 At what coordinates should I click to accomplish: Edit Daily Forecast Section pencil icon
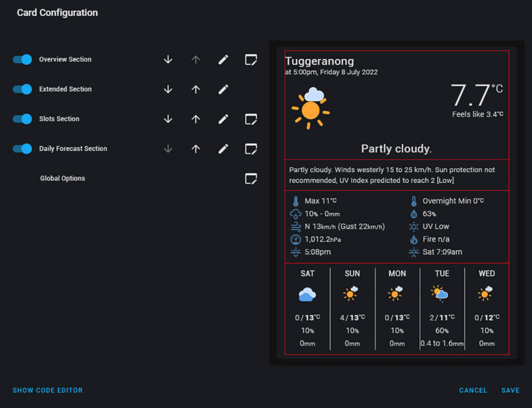point(223,149)
